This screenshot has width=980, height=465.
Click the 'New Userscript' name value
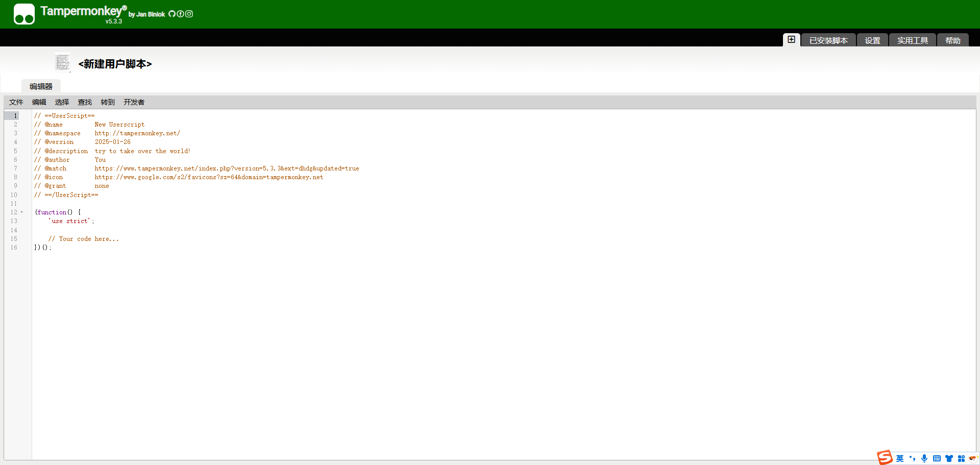click(x=119, y=125)
